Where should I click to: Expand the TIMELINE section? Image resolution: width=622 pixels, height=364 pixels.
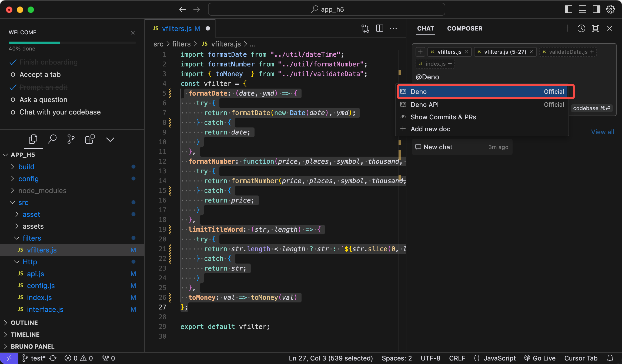72,335
